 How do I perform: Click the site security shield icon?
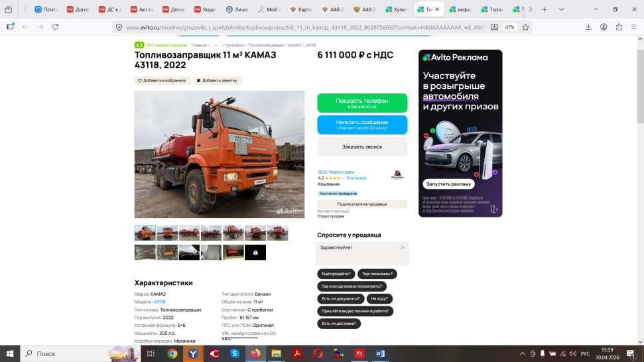(119, 27)
